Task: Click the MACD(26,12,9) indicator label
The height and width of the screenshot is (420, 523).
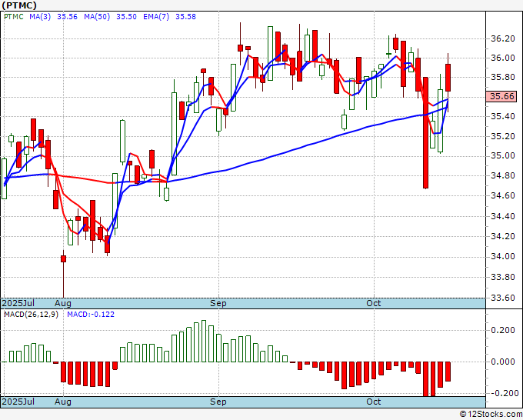Action: click(31, 315)
